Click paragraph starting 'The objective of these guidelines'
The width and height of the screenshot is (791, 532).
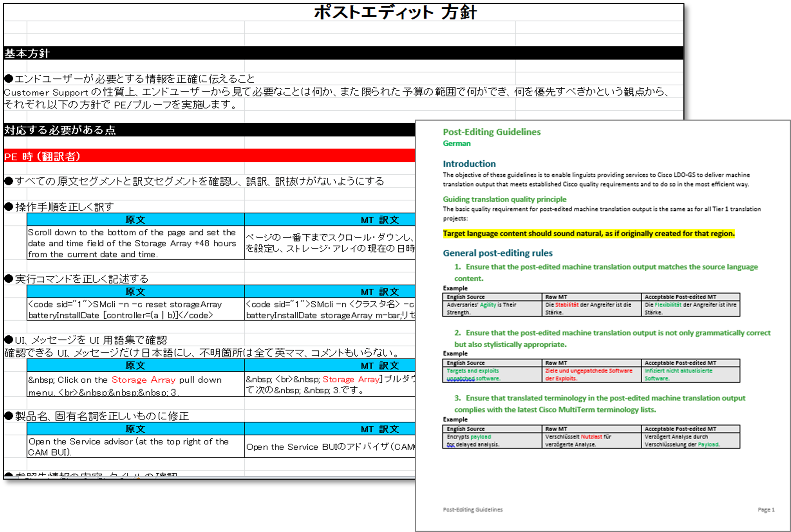596,180
